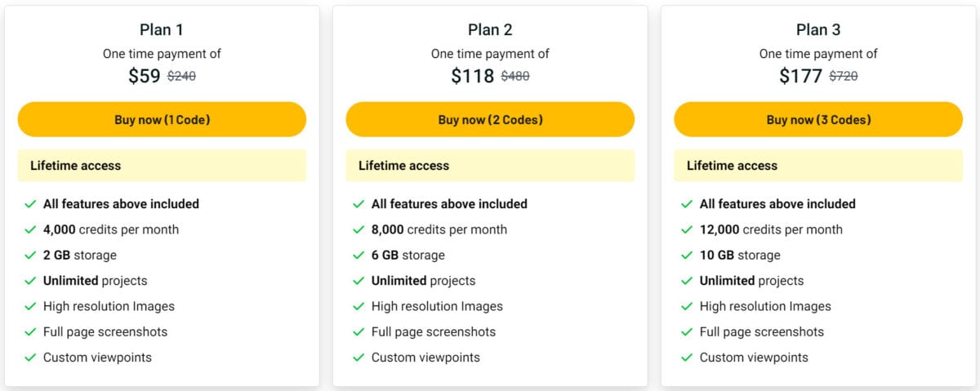Click the $59 price in Plan 1

[145, 77]
